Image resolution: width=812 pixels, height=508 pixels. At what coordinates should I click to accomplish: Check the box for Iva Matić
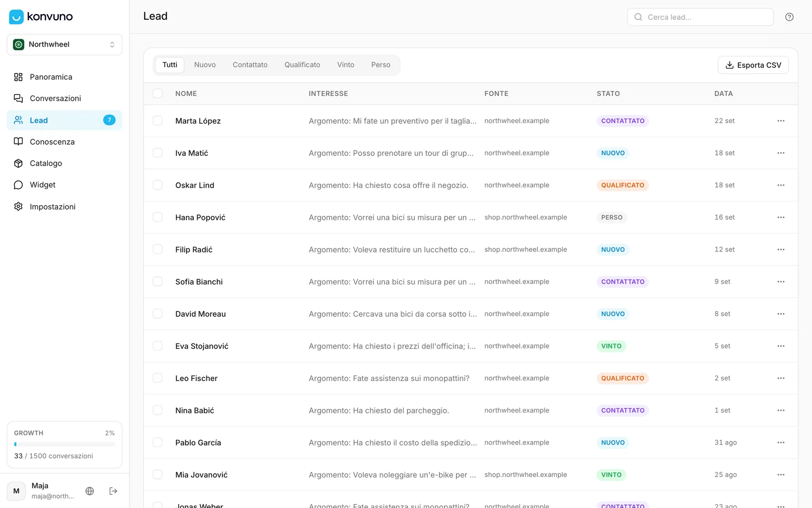point(158,153)
